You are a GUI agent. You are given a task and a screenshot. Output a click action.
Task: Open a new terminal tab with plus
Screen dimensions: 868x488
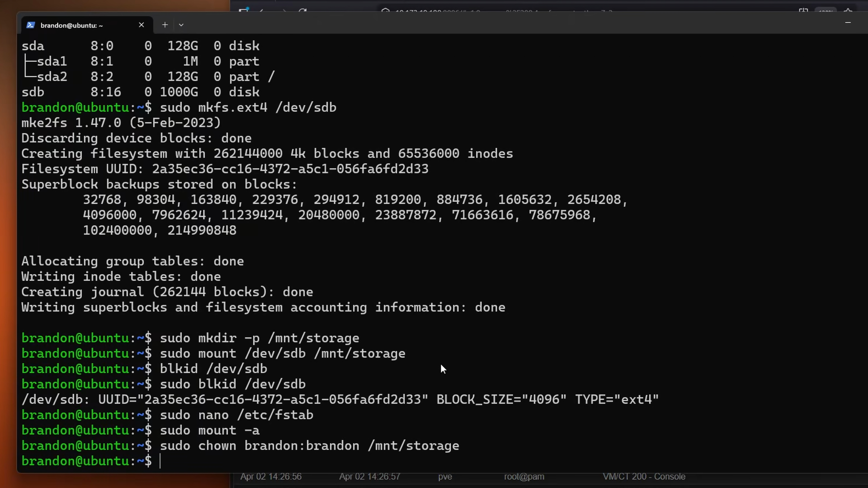point(165,25)
